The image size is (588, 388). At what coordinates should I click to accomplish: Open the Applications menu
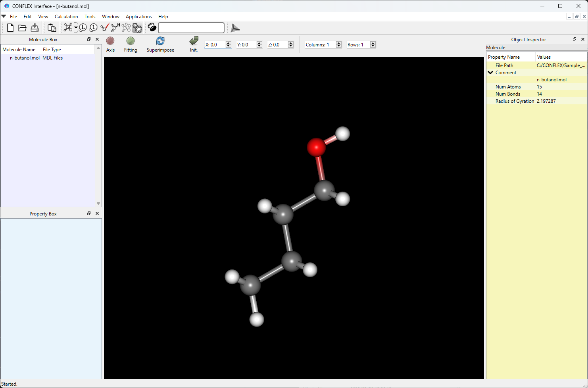(138, 17)
